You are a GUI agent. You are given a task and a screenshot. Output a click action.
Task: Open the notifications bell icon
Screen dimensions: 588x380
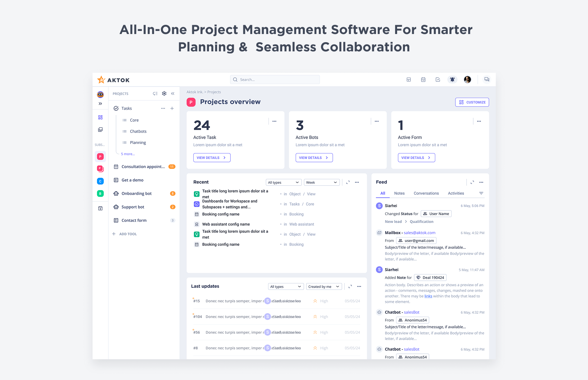tap(452, 79)
